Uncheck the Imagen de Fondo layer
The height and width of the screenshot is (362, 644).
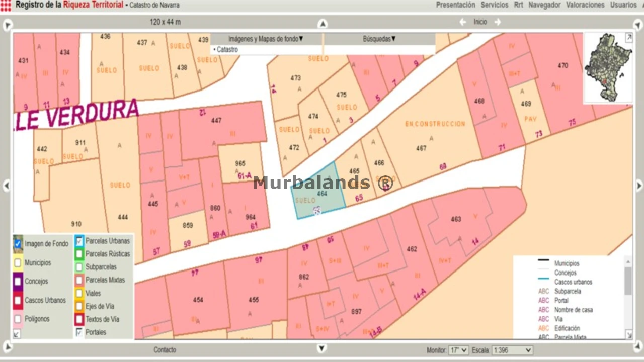[18, 244]
